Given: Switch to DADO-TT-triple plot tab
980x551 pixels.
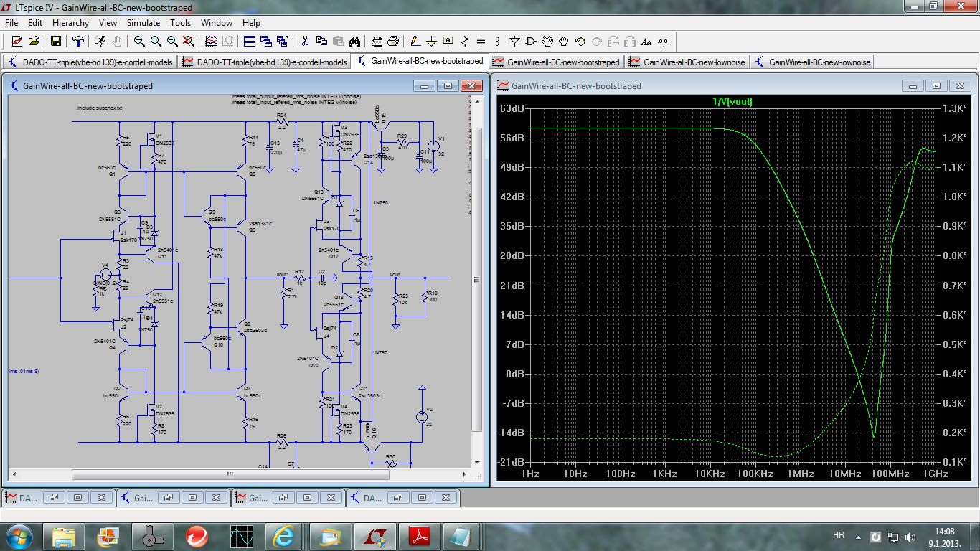Looking at the screenshot, I should 264,62.
